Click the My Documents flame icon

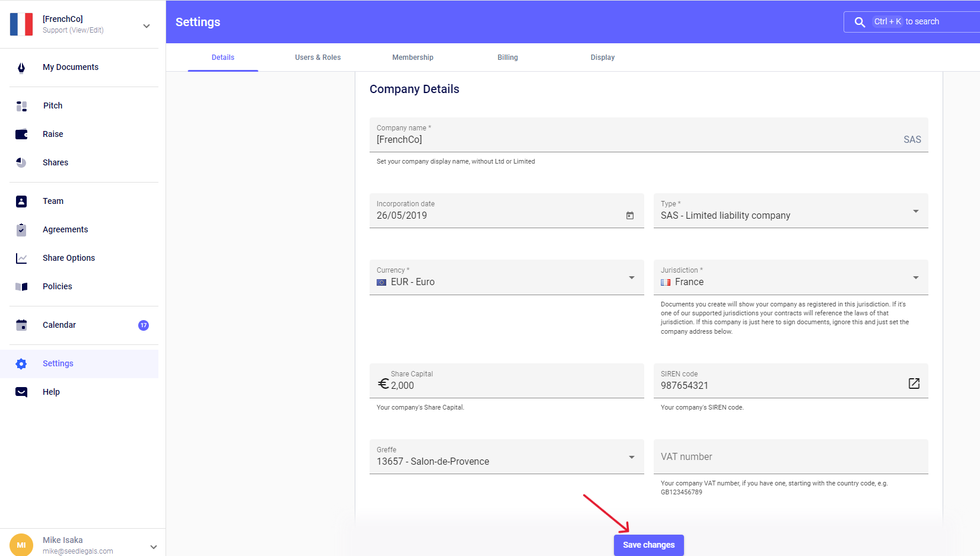tap(21, 68)
